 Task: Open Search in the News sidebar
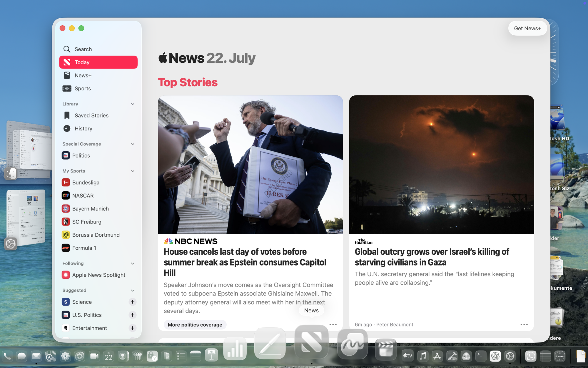click(x=83, y=49)
